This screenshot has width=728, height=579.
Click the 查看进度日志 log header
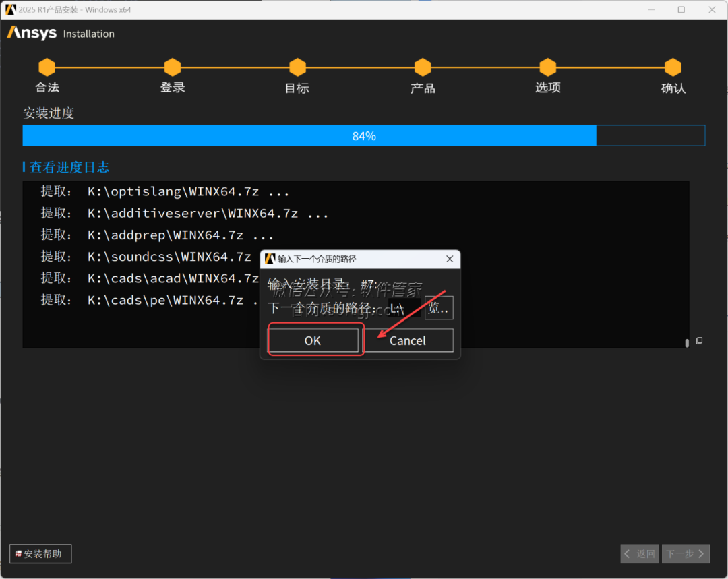pos(69,167)
